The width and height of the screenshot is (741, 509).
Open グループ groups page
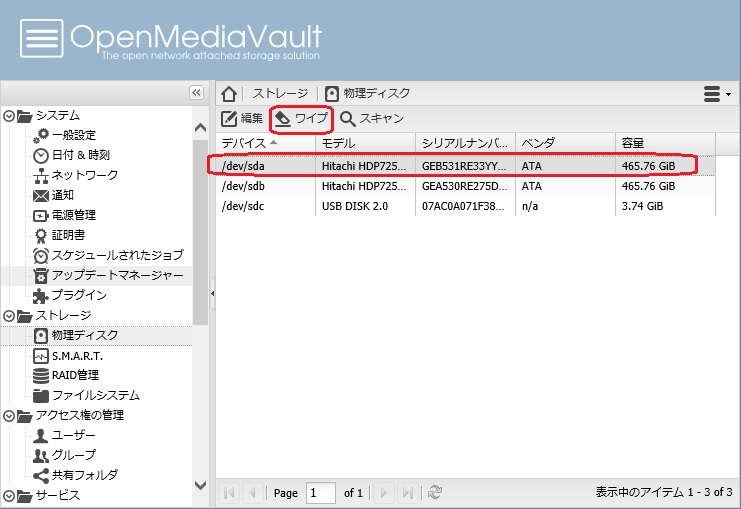pos(64,455)
